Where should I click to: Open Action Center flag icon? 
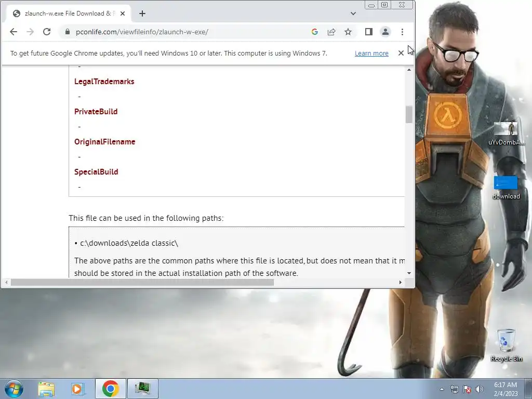467,390
